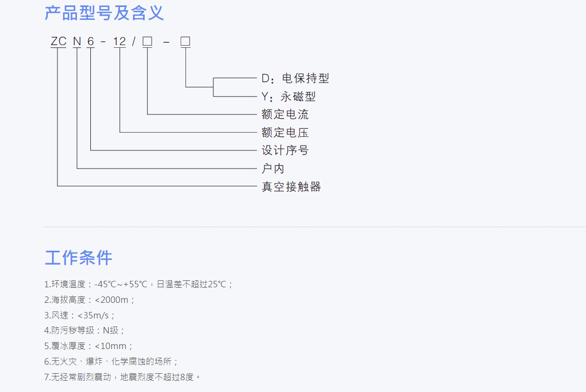Click the 产品型号及含义 section heading
This screenshot has width=586, height=392.
tap(105, 13)
